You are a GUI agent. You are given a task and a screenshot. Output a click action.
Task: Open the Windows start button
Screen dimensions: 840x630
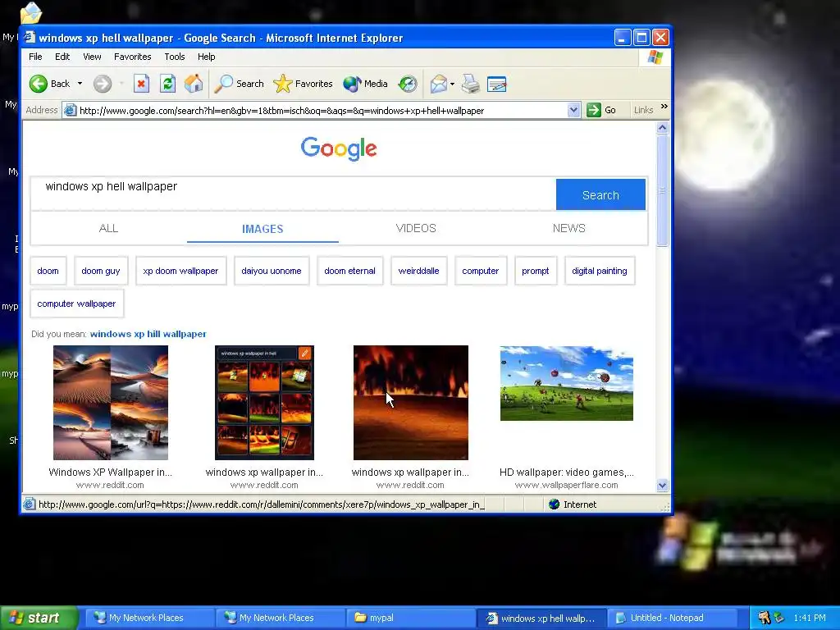[39, 618]
